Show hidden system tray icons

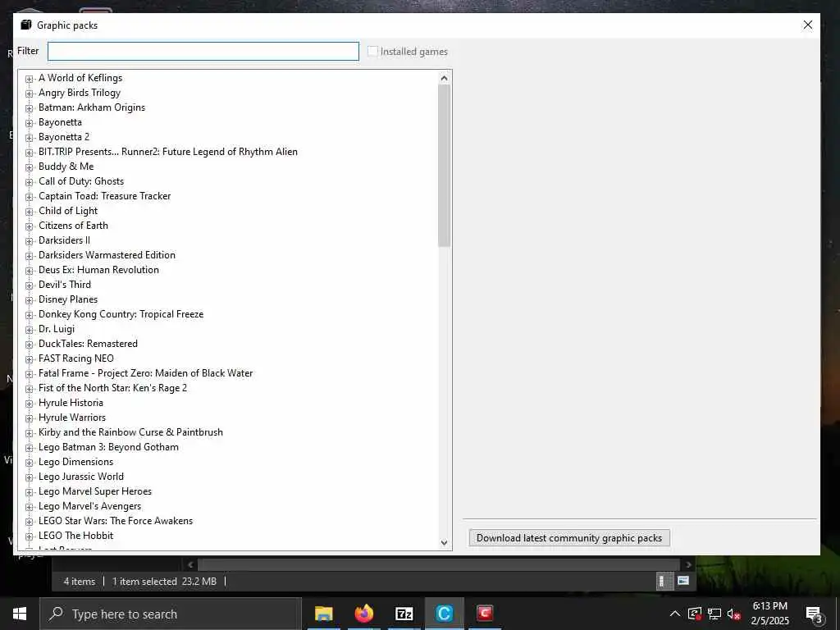point(675,614)
